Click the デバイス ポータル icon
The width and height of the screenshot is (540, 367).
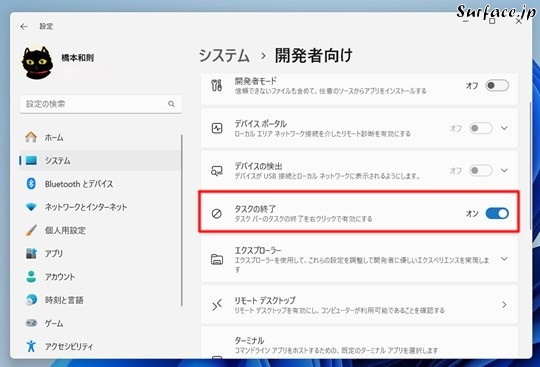217,128
